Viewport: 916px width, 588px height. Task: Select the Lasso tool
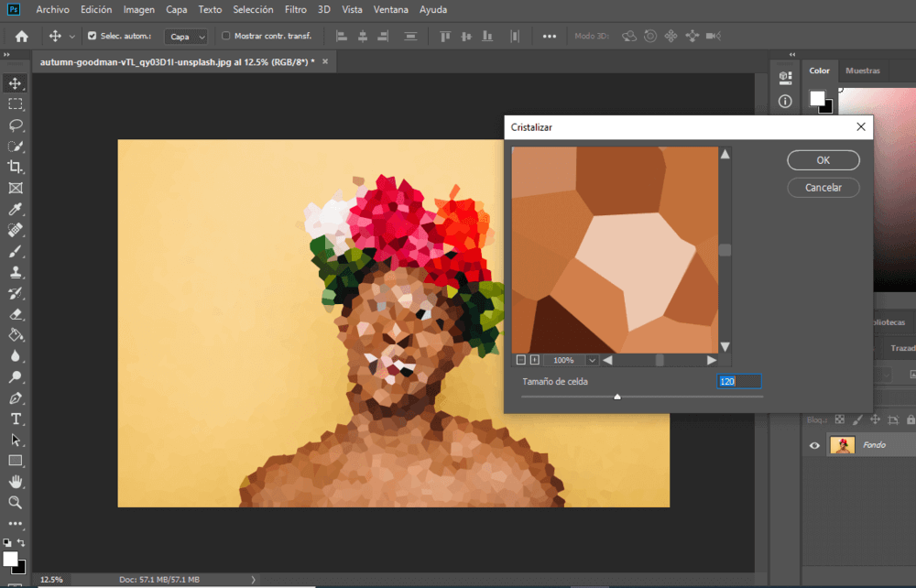[x=16, y=125]
